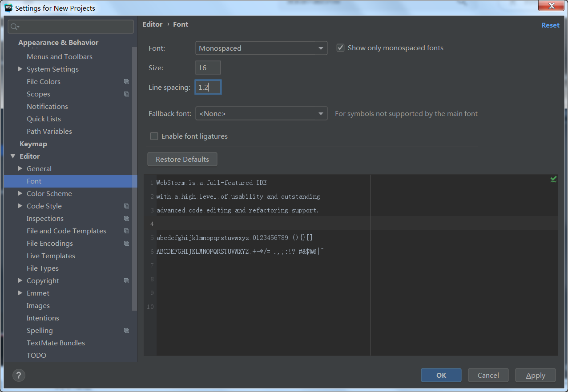Click the project-level icon beside Code Style
This screenshot has width=568, height=392.
127,206
